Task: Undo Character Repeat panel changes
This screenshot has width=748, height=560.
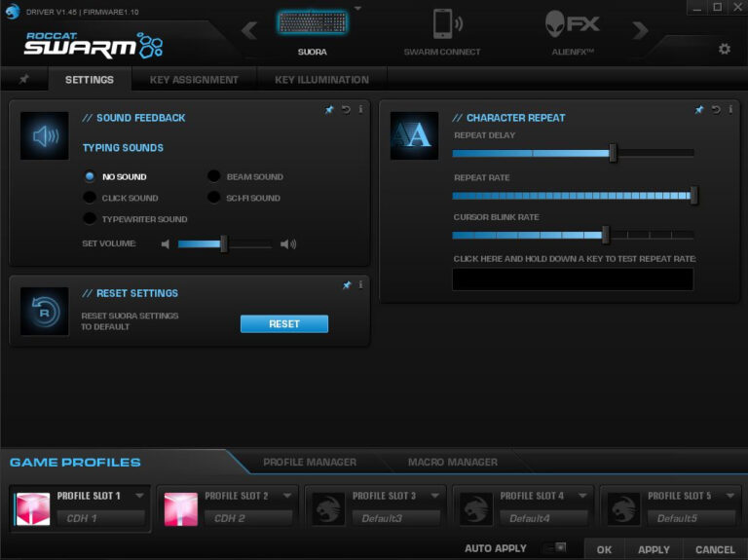Action: pos(716,110)
